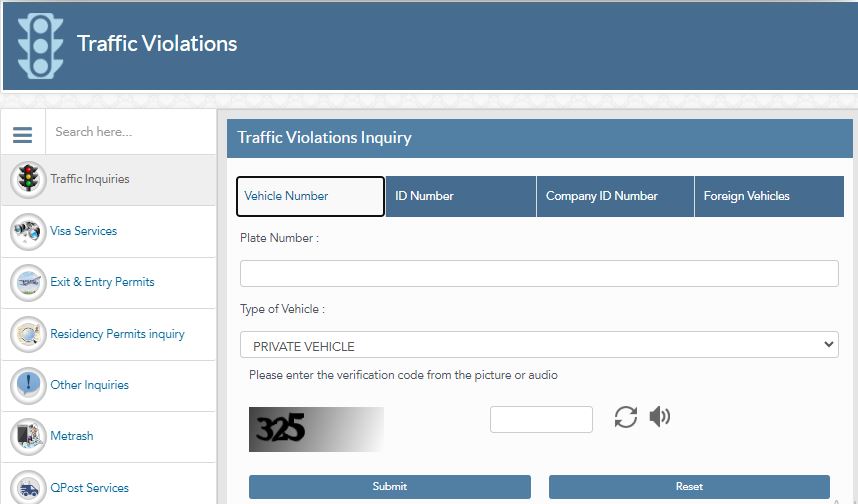Image resolution: width=858 pixels, height=504 pixels.
Task: Open the hamburger menu in sidebar
Action: pos(22,134)
